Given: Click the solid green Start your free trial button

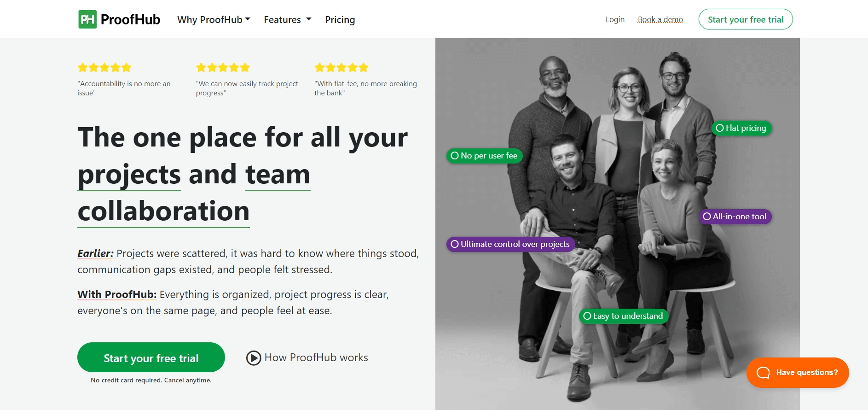Looking at the screenshot, I should pos(151,357).
